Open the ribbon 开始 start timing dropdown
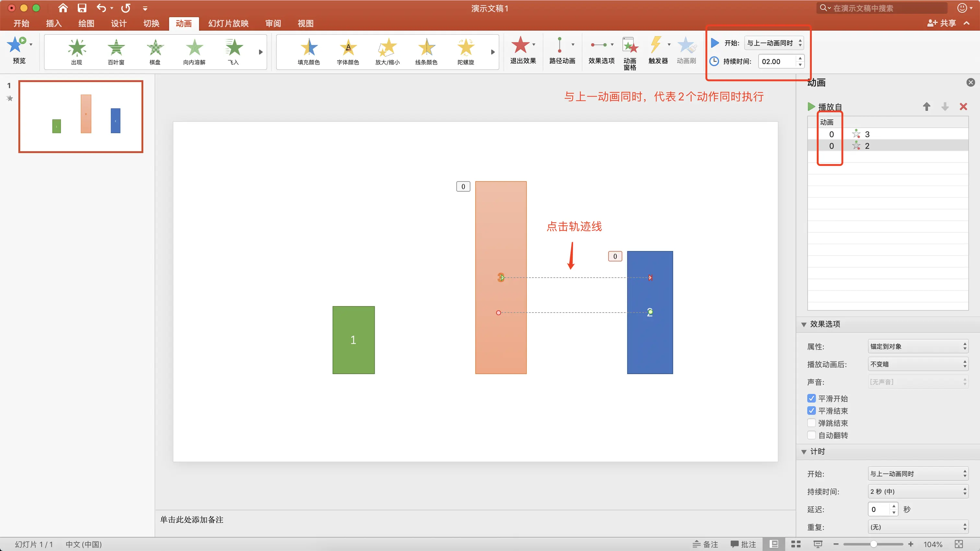The width and height of the screenshot is (980, 551). (774, 43)
